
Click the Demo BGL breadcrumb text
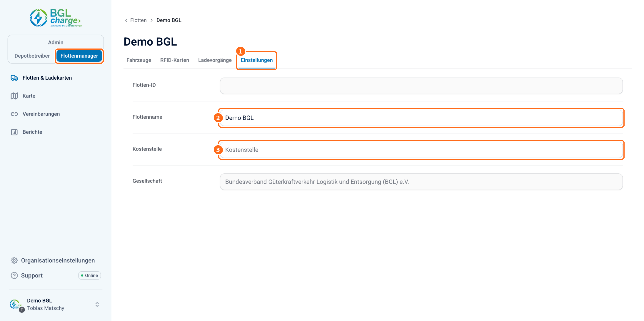(x=169, y=20)
